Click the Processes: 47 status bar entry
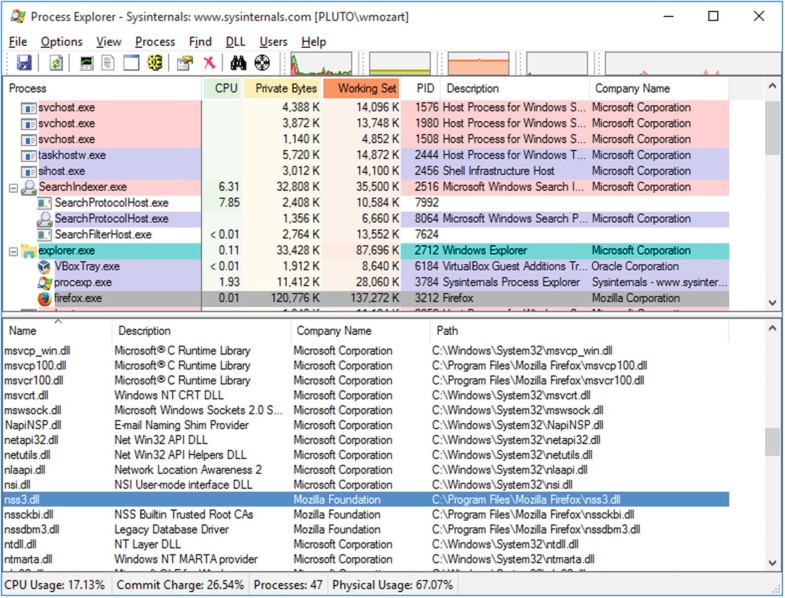The width and height of the screenshot is (785, 598). click(x=288, y=585)
